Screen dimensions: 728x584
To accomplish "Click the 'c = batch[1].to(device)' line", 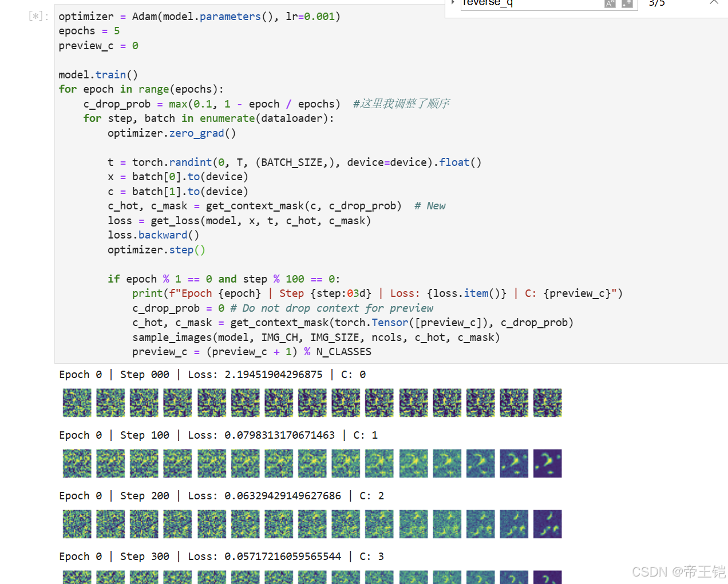I will click(178, 192).
